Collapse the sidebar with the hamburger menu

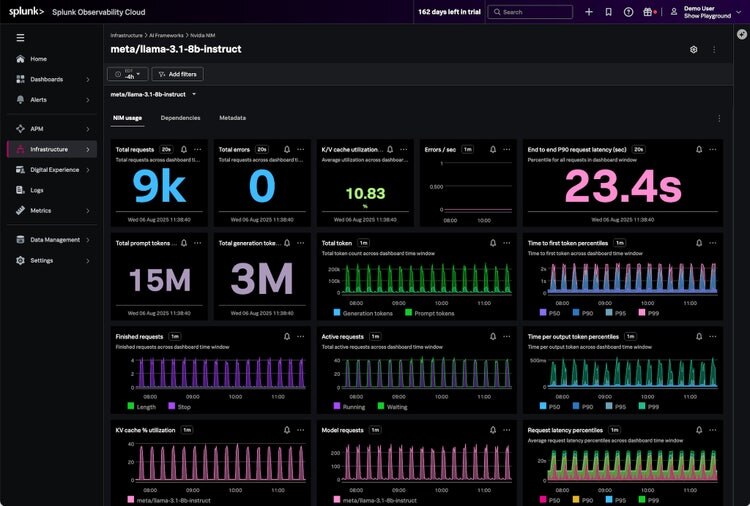click(x=20, y=37)
